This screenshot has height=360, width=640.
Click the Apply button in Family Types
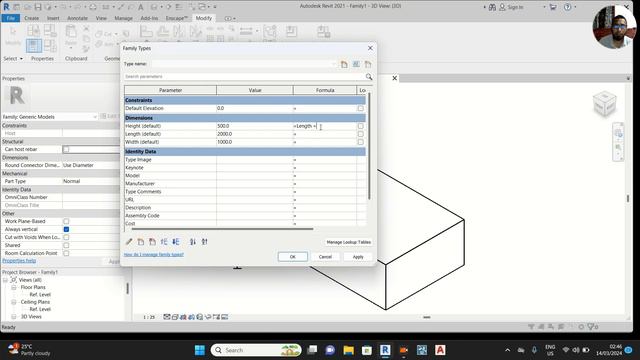(x=358, y=257)
